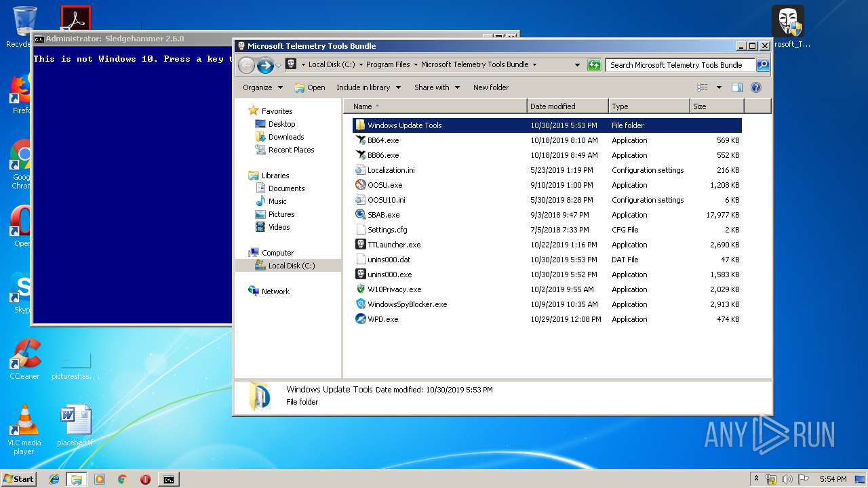Click the search magnifier icon
This screenshot has height=488, width=868.
coord(763,65)
